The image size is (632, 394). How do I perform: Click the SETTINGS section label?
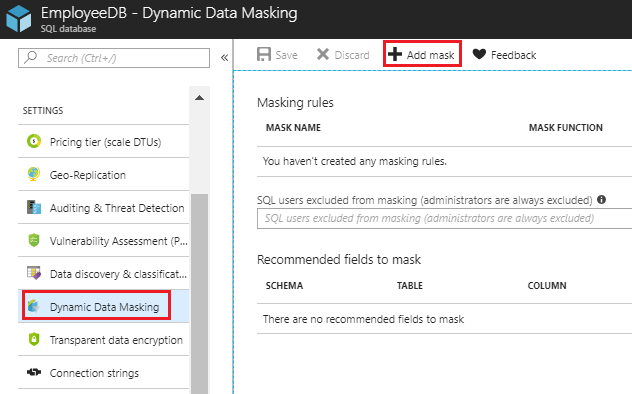[x=43, y=110]
